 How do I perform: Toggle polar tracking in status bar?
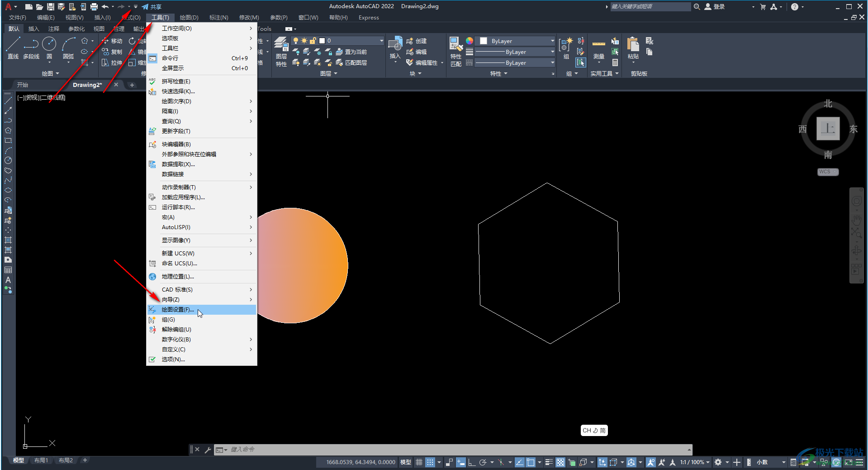(x=483, y=462)
